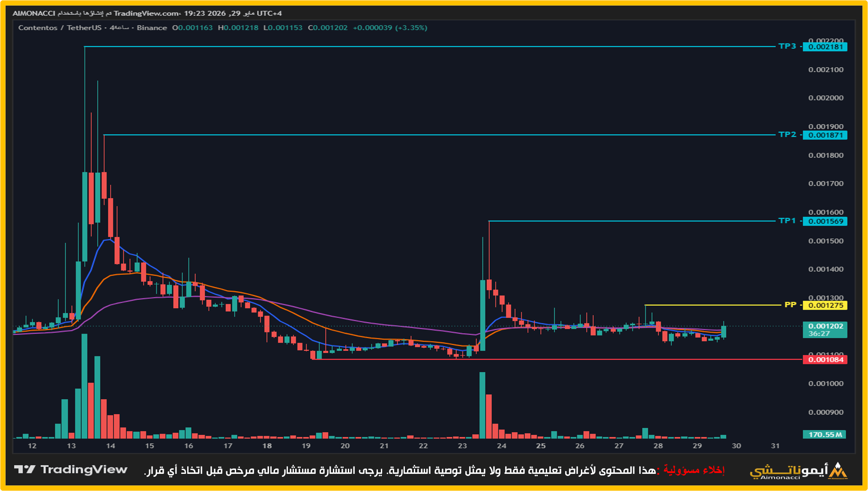Click the low value L0.001153

coord(283,28)
